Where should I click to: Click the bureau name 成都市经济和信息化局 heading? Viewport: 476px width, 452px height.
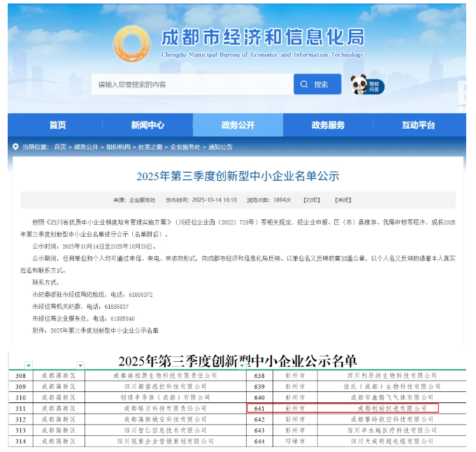(263, 37)
